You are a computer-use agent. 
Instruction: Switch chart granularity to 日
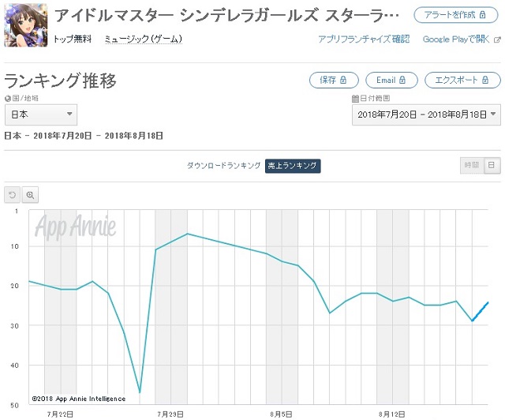[492, 165]
